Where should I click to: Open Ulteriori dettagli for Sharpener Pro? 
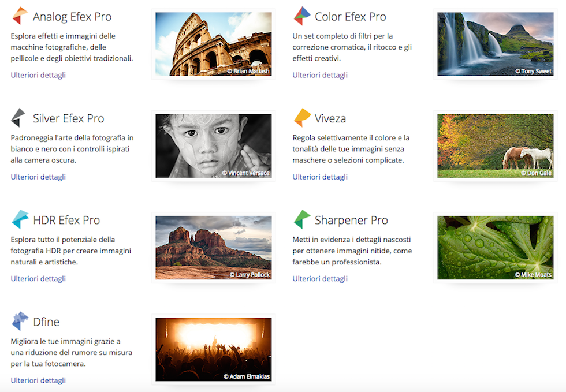coord(320,278)
